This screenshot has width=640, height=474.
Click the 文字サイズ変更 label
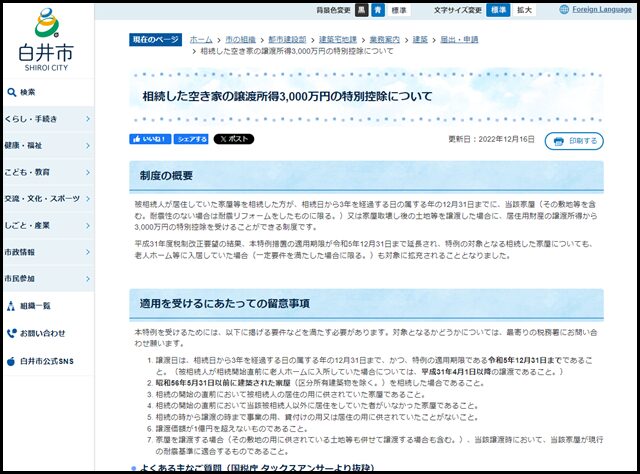point(458,10)
